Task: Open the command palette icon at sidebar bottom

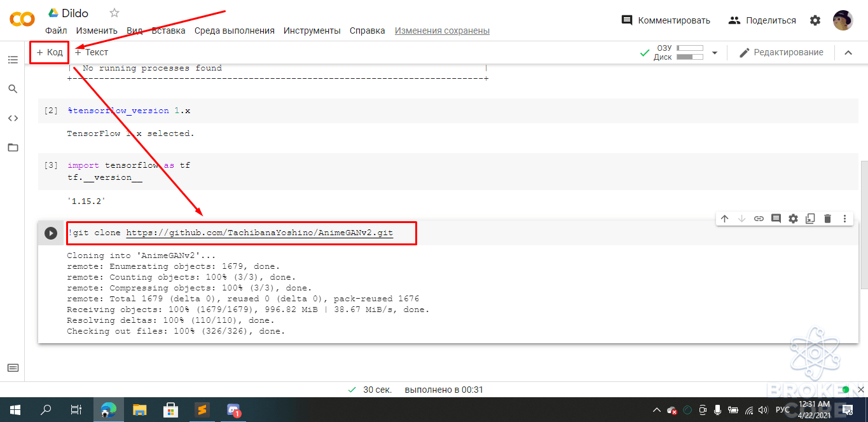Action: [x=13, y=367]
